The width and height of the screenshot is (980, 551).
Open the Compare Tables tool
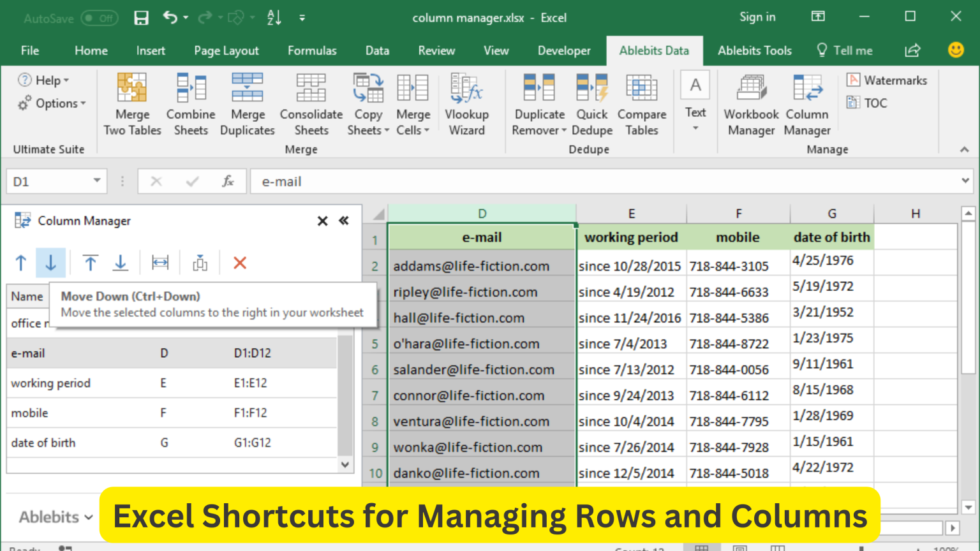click(x=641, y=104)
